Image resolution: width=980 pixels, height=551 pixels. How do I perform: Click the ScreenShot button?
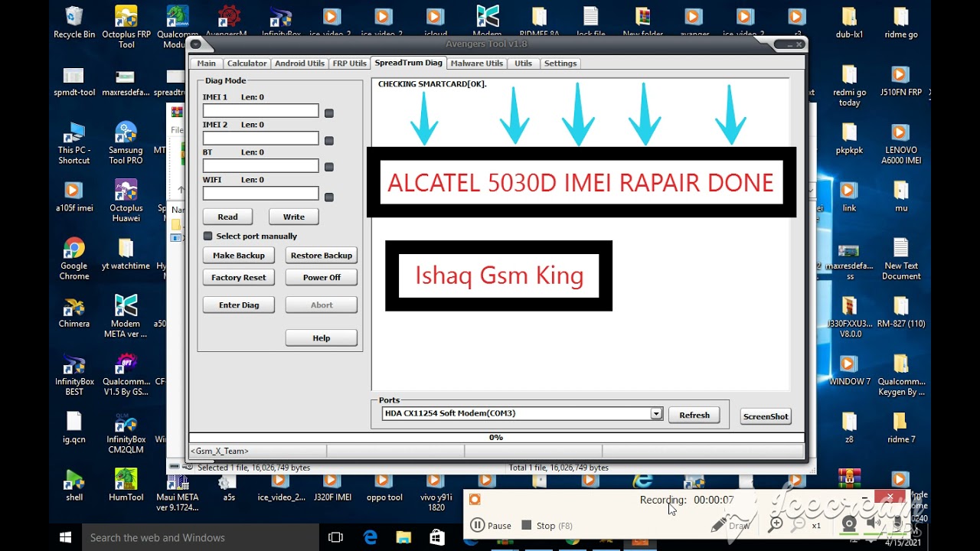[x=766, y=416]
